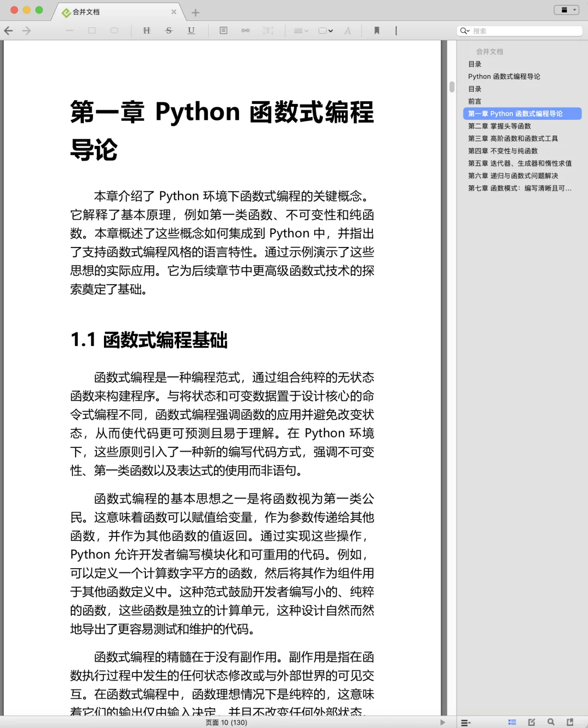Go to 第三章 高阶函数和函数式工具
The height and width of the screenshot is (728, 588).
[513, 139]
